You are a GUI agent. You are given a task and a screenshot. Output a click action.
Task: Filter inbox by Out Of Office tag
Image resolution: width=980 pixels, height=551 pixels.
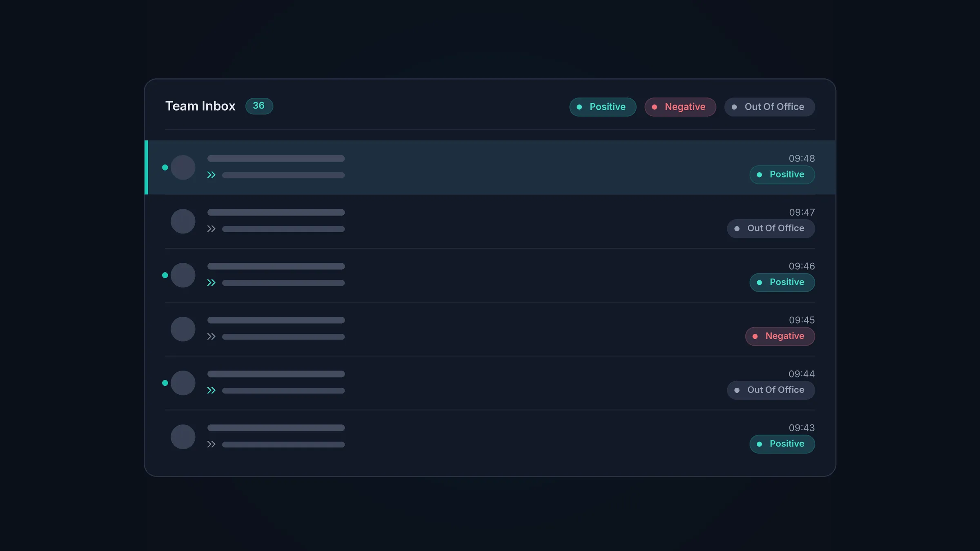[770, 107]
